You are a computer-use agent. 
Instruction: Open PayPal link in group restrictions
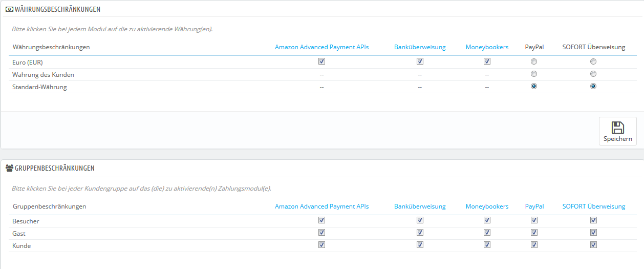(x=534, y=206)
